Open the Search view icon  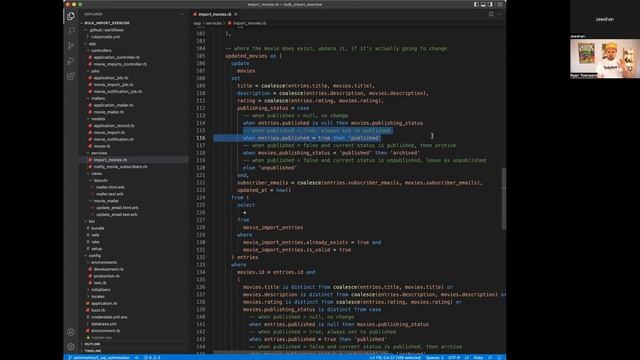(x=71, y=31)
